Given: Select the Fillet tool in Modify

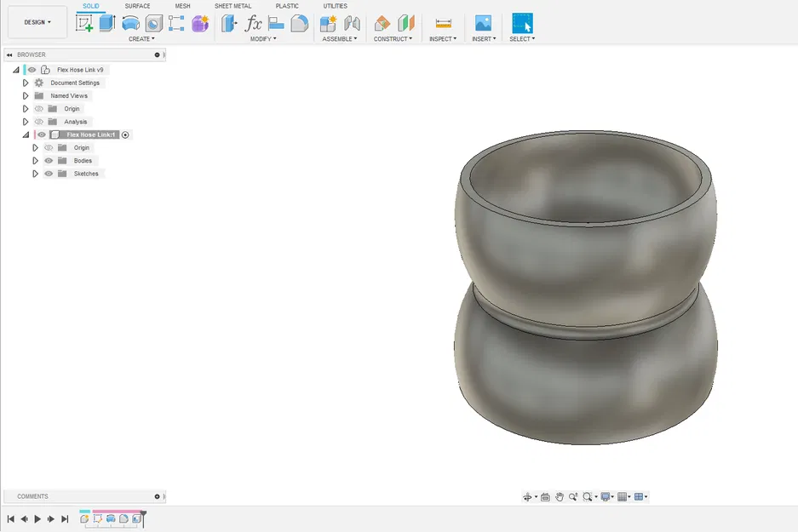Looking at the screenshot, I should pyautogui.click(x=300, y=21).
